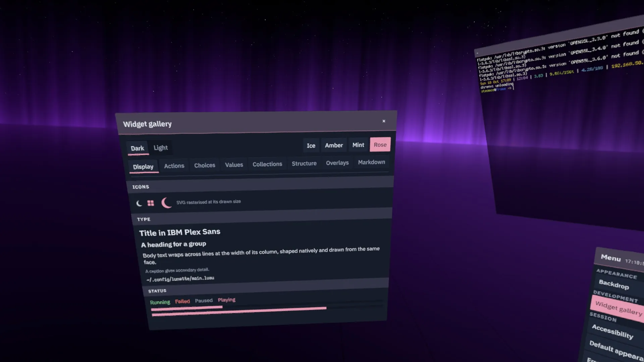Click the shorter pink progress bar
This screenshot has height=362, width=644.
(186, 308)
